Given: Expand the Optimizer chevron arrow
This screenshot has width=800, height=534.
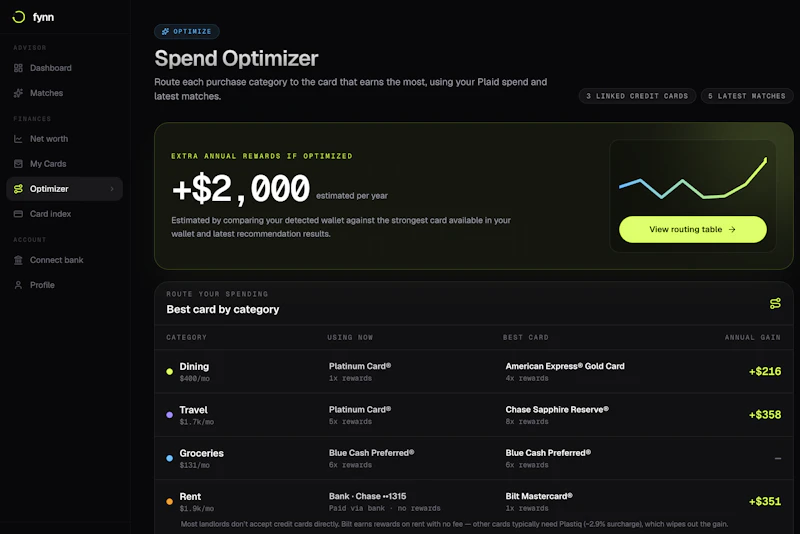Looking at the screenshot, I should pos(112,189).
